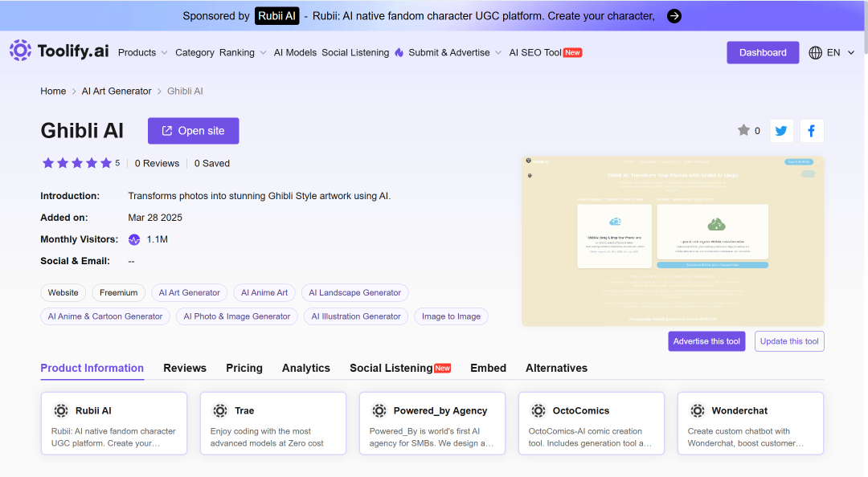Expand the Ranking dropdown menu
This screenshot has width=868, height=477.
pyautogui.click(x=243, y=52)
